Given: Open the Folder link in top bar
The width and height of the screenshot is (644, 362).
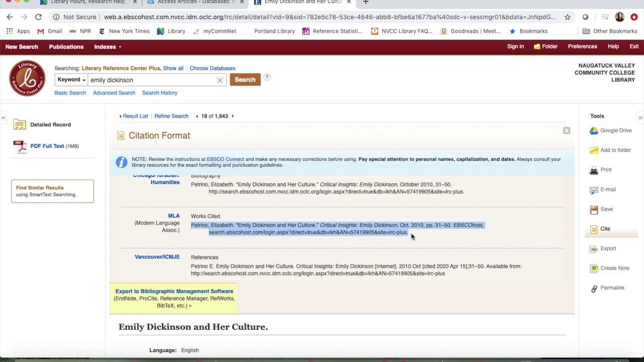Looking at the screenshot, I should (546, 46).
